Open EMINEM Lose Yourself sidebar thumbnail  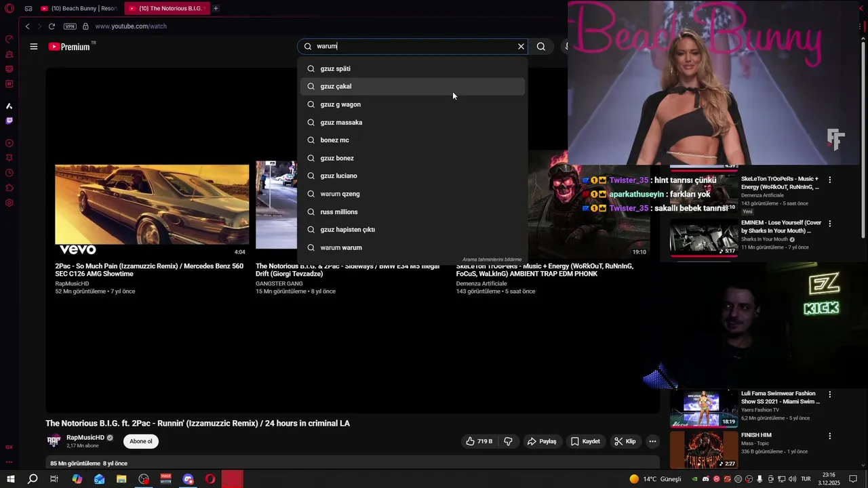704,237
